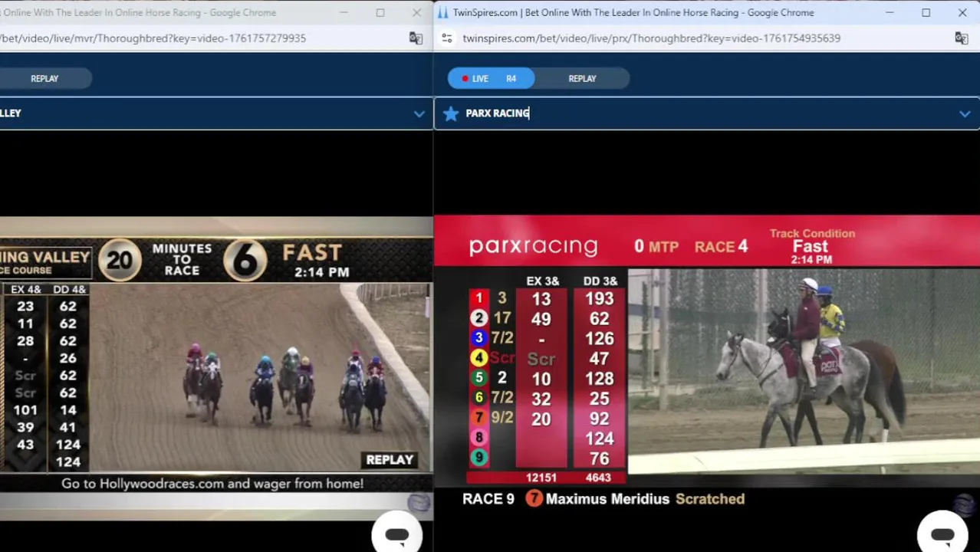Switch to LIVE R4 tab
The image size is (980, 552).
491,78
